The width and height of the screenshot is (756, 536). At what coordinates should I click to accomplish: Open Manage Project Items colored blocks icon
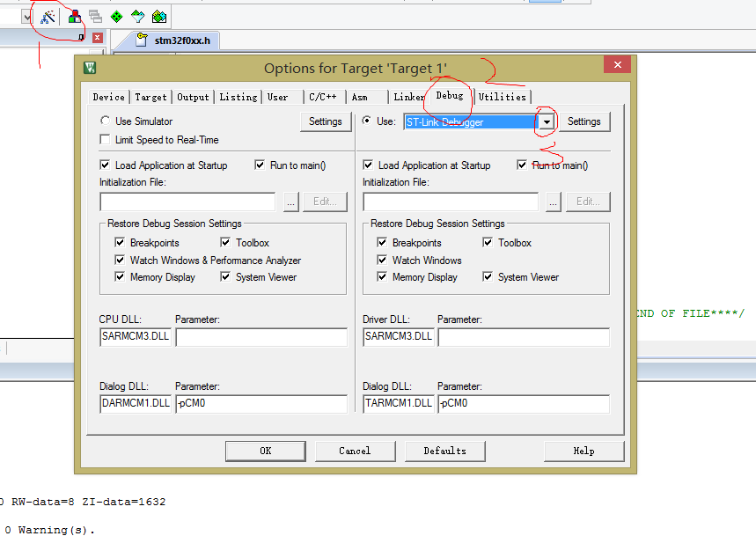75,16
